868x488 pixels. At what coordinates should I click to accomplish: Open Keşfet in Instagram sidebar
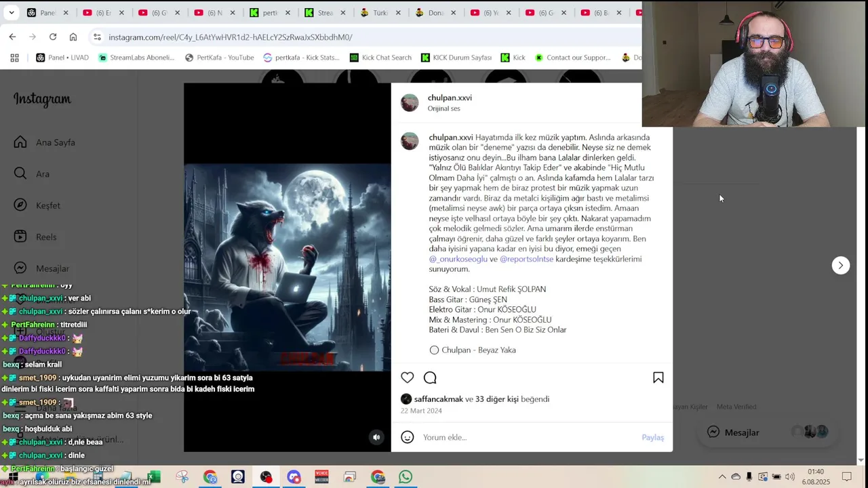37,205
